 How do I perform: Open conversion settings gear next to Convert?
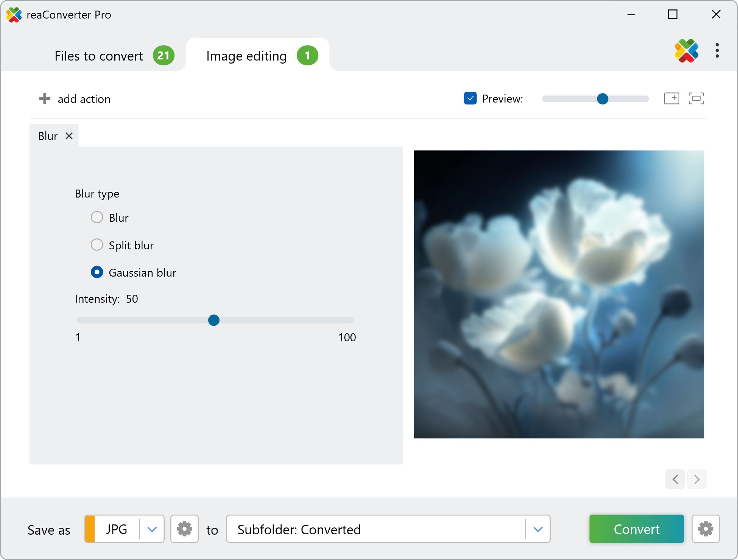705,529
